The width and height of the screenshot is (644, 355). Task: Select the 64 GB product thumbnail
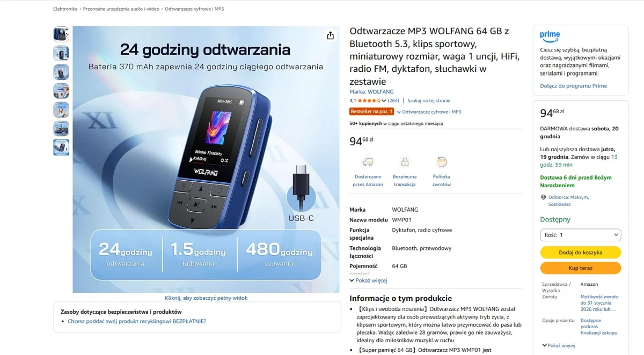pos(61,129)
